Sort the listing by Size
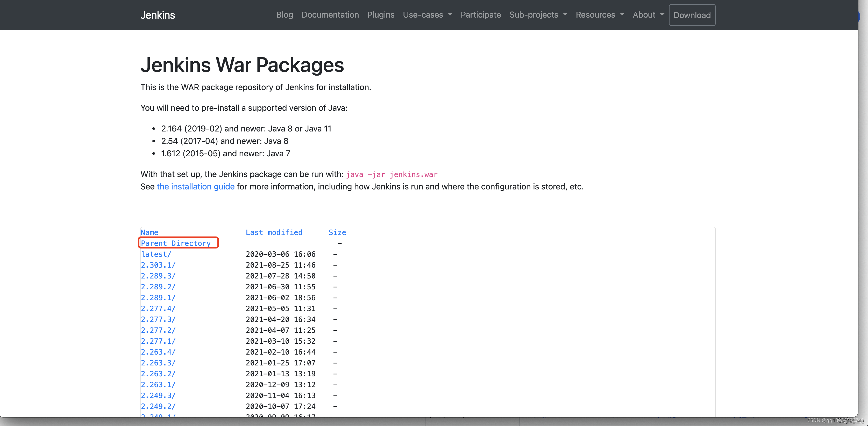The image size is (868, 426). click(337, 232)
